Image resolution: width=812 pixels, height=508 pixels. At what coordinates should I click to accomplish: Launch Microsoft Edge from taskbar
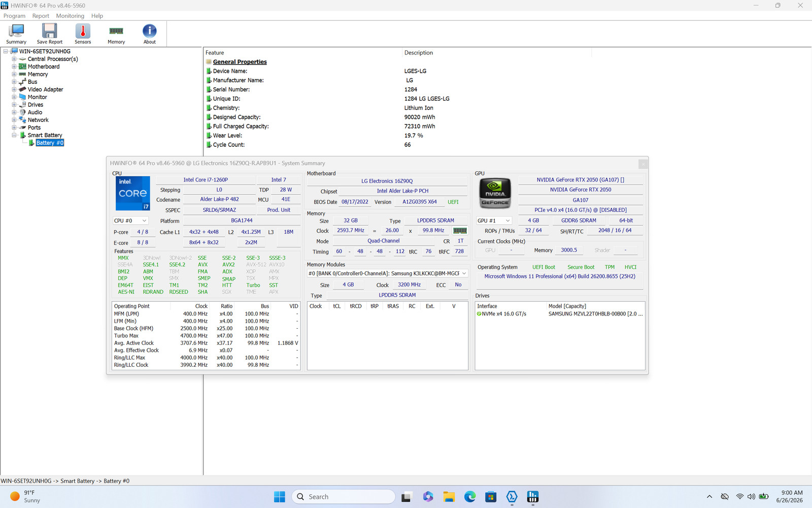click(470, 497)
